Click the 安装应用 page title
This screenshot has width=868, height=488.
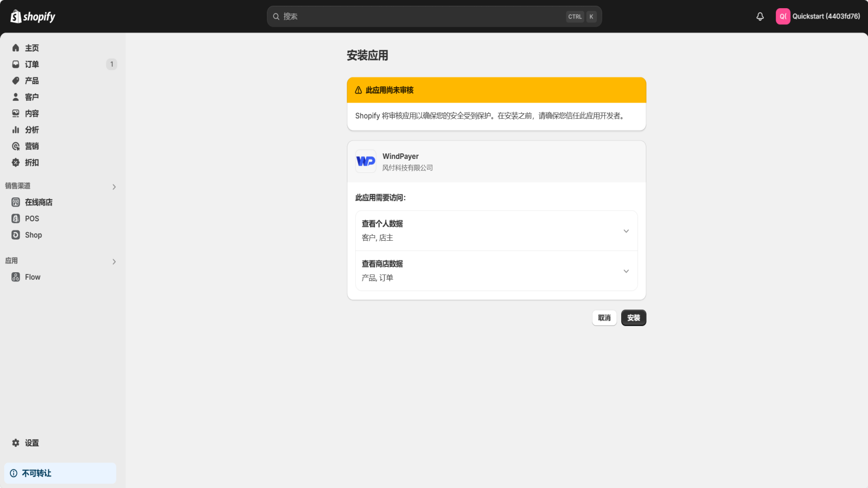click(367, 55)
